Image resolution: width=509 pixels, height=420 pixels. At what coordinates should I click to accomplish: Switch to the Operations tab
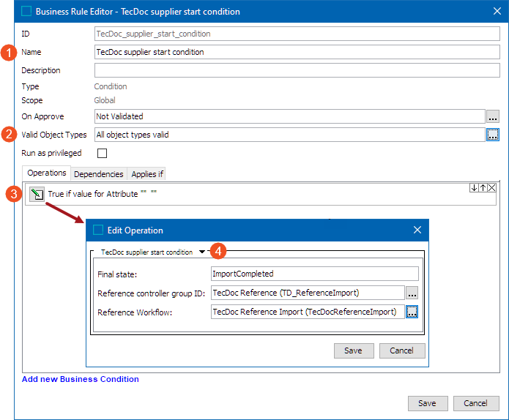point(46,173)
